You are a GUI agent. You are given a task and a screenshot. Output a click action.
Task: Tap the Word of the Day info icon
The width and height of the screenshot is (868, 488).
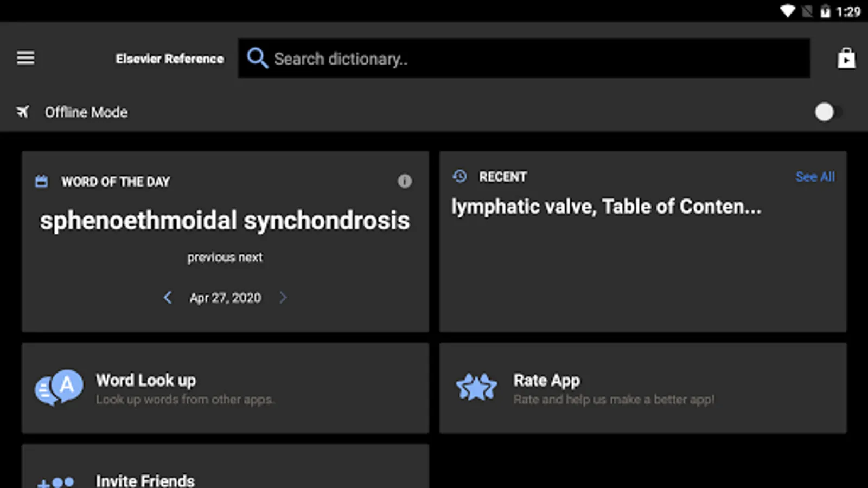click(x=405, y=181)
